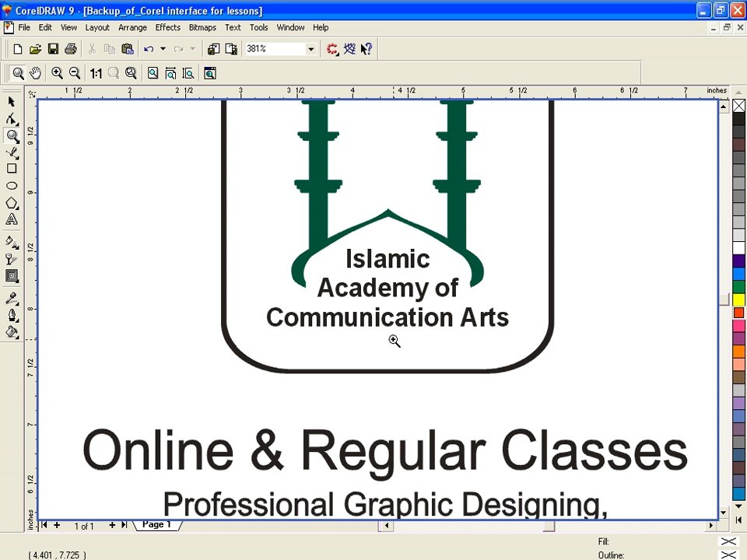Viewport: 747px width, 560px height.
Task: Go to first page navigation button
Action: (x=44, y=525)
